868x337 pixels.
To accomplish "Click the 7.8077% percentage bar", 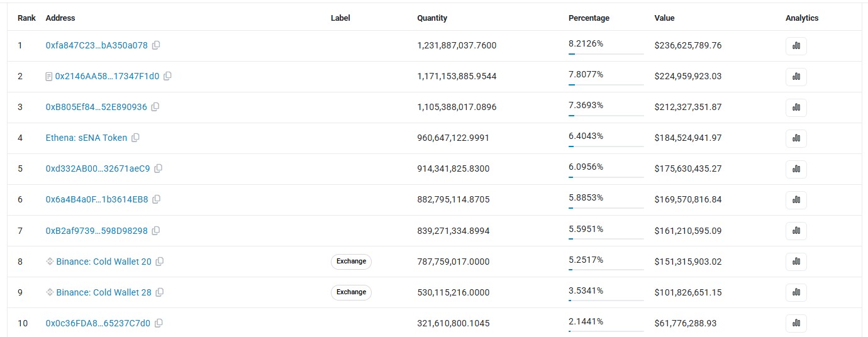I will 606,85.
